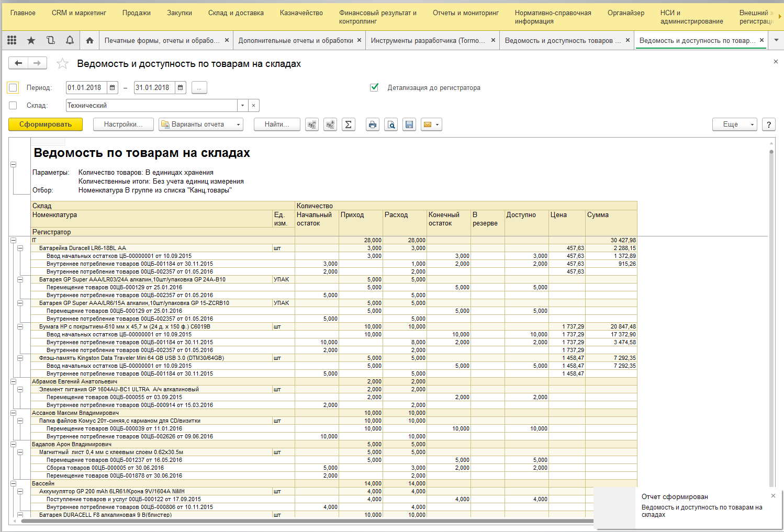The height and width of the screenshot is (532, 784).
Task: Close the report form with X
Action: (776, 62)
